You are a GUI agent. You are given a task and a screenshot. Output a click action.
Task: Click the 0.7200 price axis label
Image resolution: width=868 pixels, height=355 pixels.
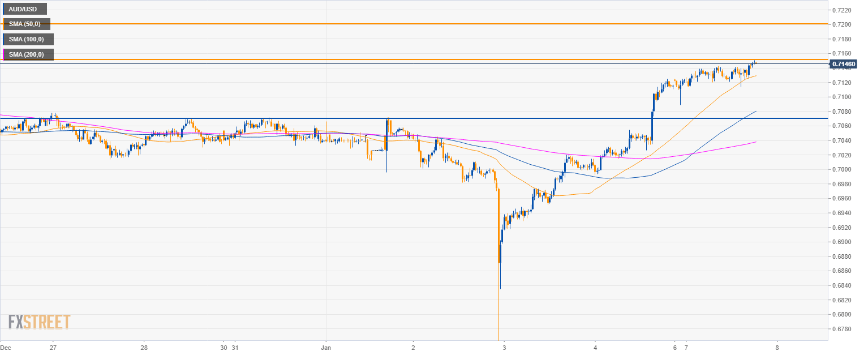click(843, 24)
